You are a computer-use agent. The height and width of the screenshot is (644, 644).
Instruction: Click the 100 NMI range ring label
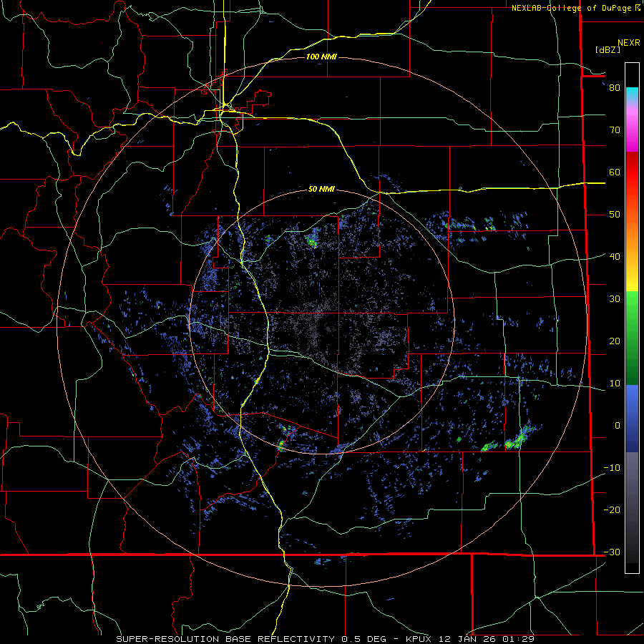pos(321,57)
